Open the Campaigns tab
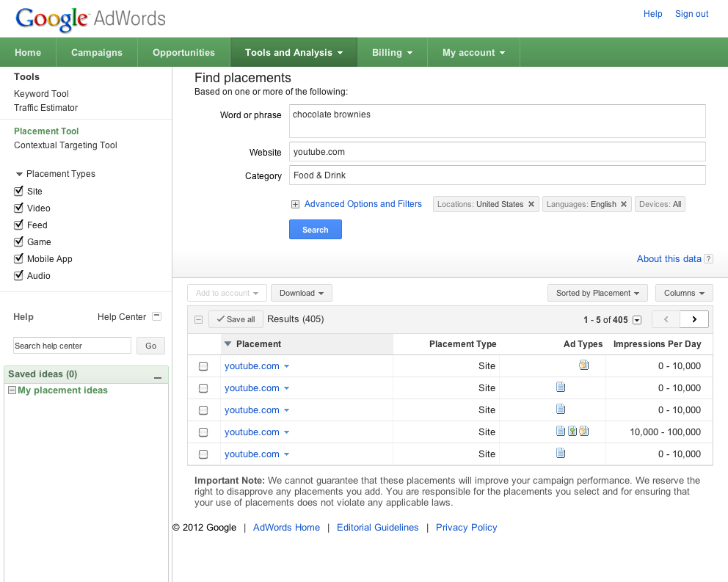Image resolution: width=728 pixels, height=582 pixels. click(96, 52)
